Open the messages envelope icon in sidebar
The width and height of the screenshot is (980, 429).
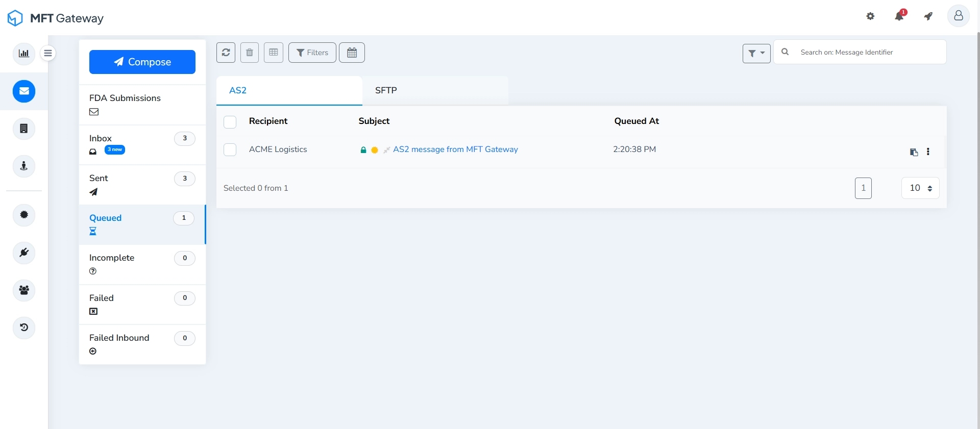point(24,91)
